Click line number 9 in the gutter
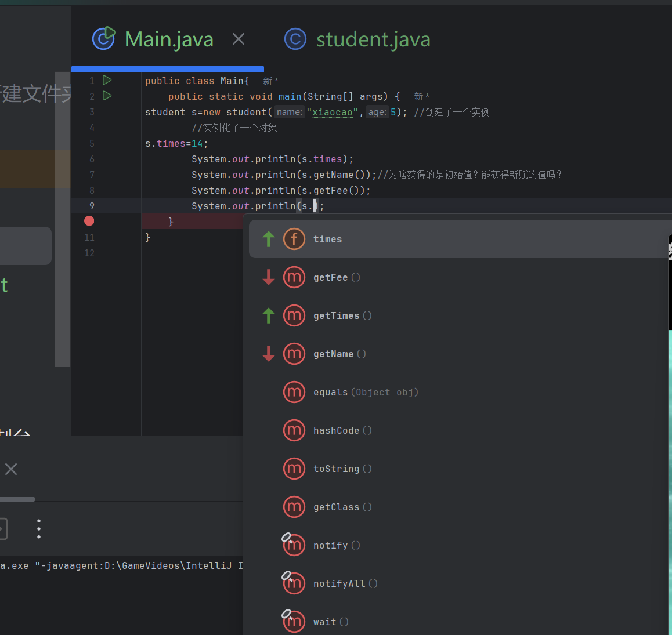The height and width of the screenshot is (635, 672). (92, 206)
